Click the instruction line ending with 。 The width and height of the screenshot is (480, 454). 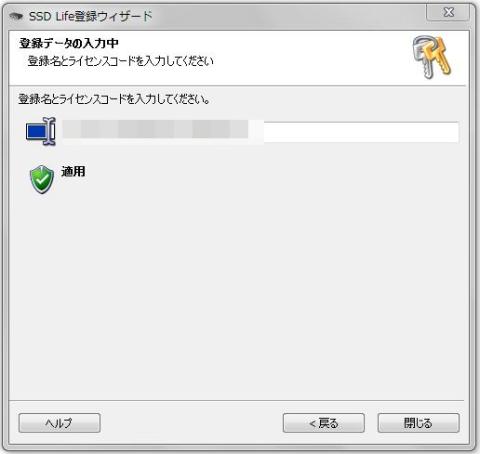tap(114, 99)
